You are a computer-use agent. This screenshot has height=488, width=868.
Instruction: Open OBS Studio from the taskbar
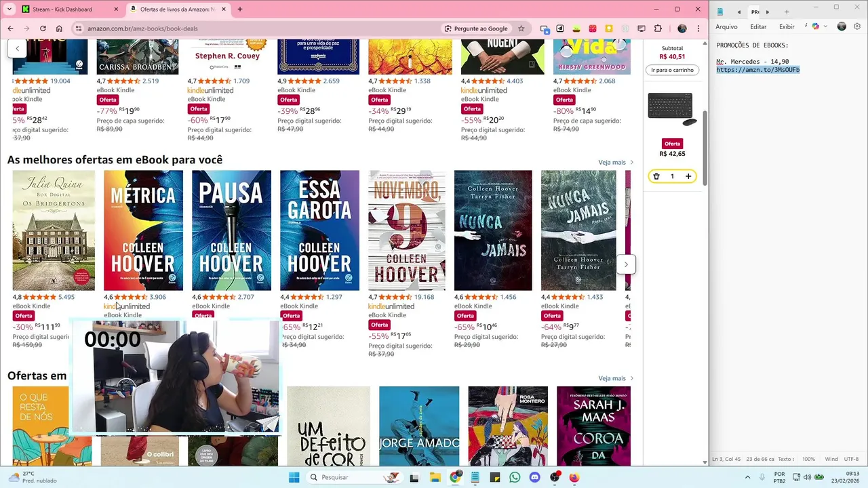click(555, 477)
